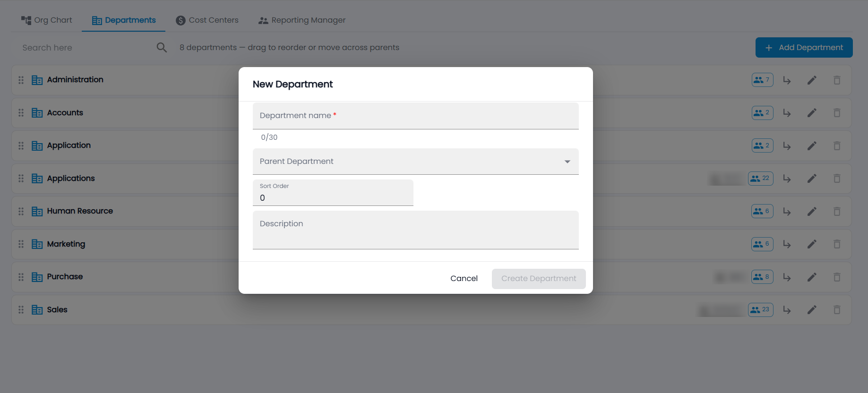
Task: Open Administration members badge showing 7
Action: [762, 80]
